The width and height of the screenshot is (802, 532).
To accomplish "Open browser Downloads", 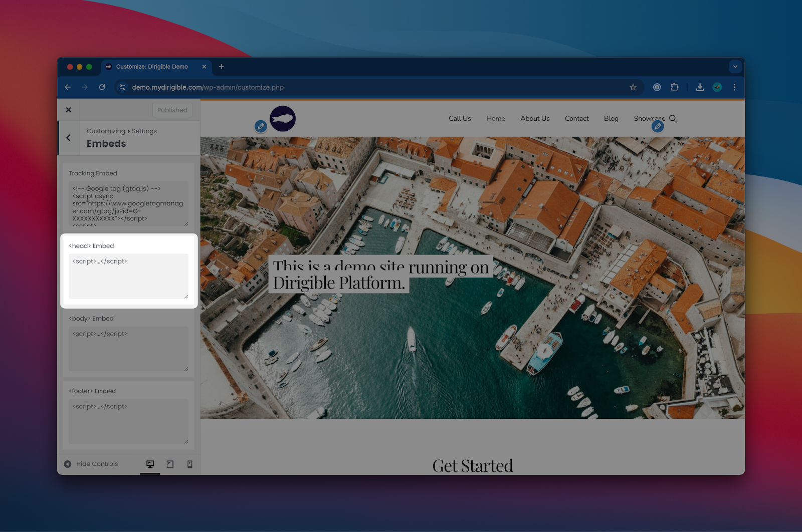I will 700,87.
